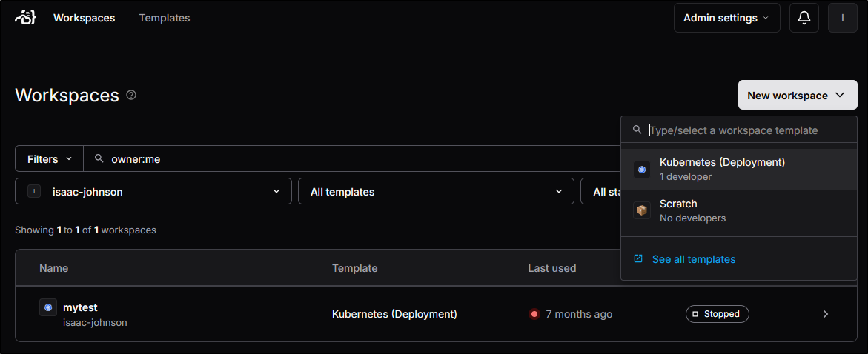The width and height of the screenshot is (868, 354).
Task: Open the All templates dropdown
Action: pyautogui.click(x=436, y=191)
